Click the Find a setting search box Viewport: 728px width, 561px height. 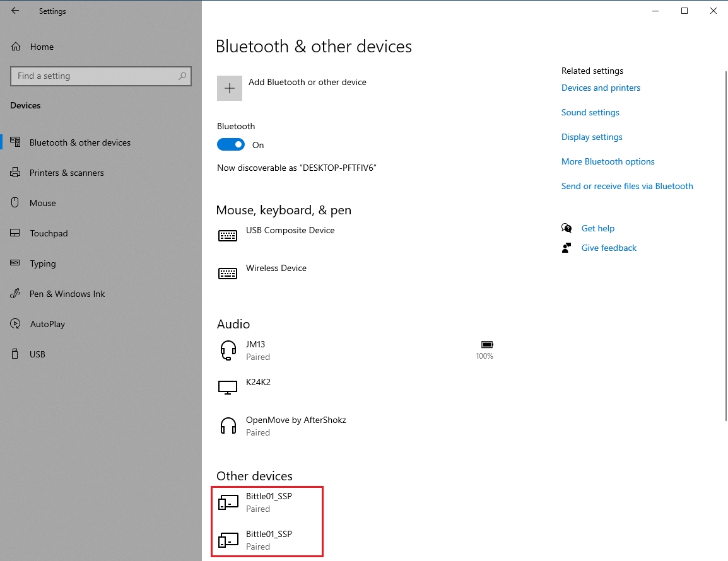(95, 76)
